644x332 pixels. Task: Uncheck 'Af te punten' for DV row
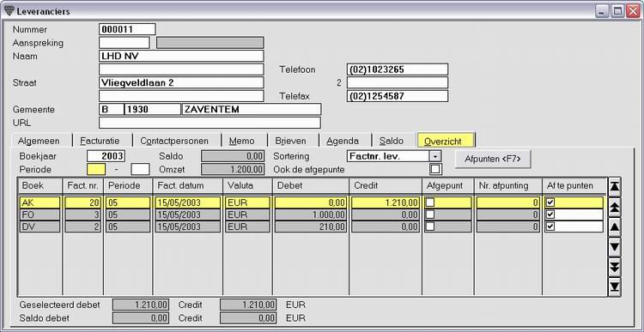point(550,226)
